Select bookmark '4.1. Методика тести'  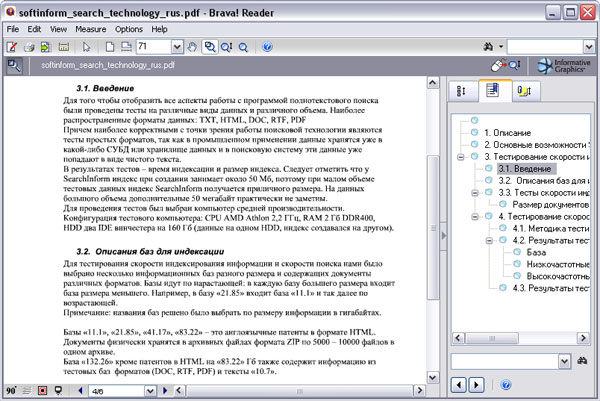551,229
